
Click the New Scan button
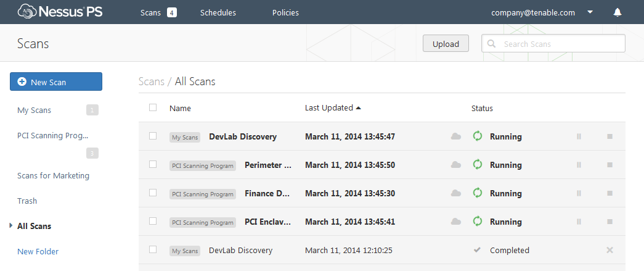(56, 82)
